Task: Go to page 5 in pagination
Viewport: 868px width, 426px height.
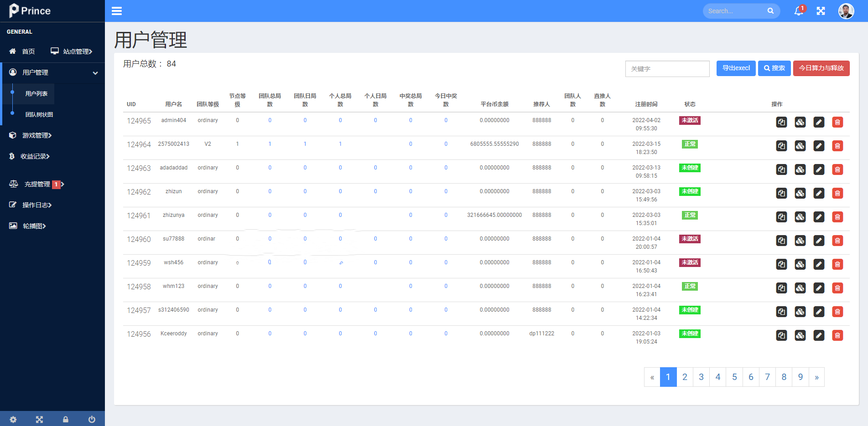Action: [x=734, y=377]
